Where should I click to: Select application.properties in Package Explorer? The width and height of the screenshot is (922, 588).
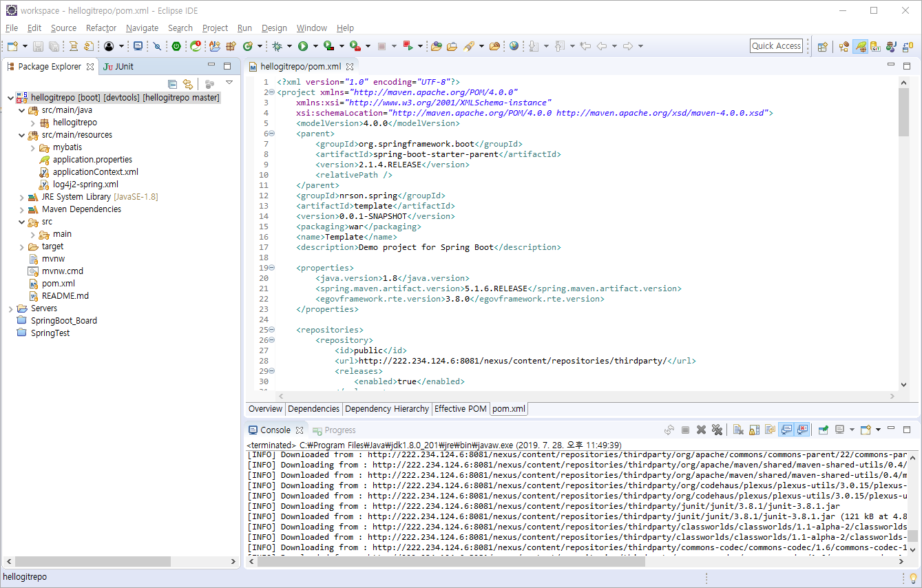92,160
